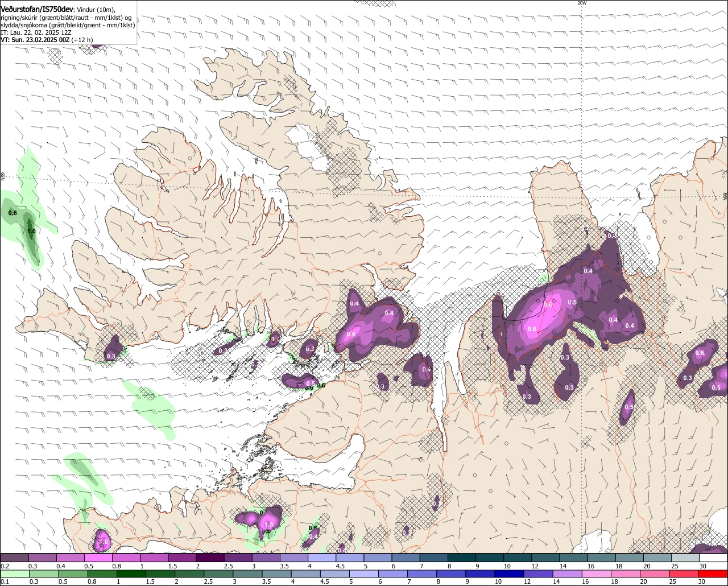Click the '(+12 h)' forecast offset text

coord(82,40)
